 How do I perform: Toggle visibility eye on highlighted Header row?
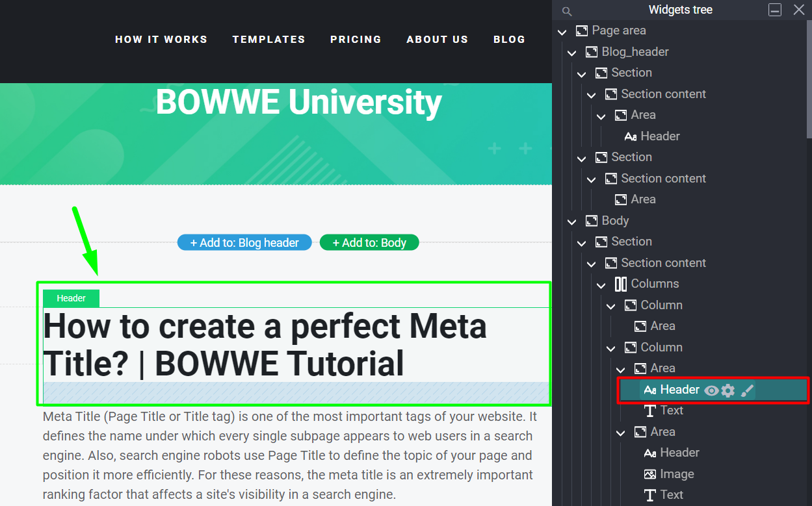[x=711, y=390]
